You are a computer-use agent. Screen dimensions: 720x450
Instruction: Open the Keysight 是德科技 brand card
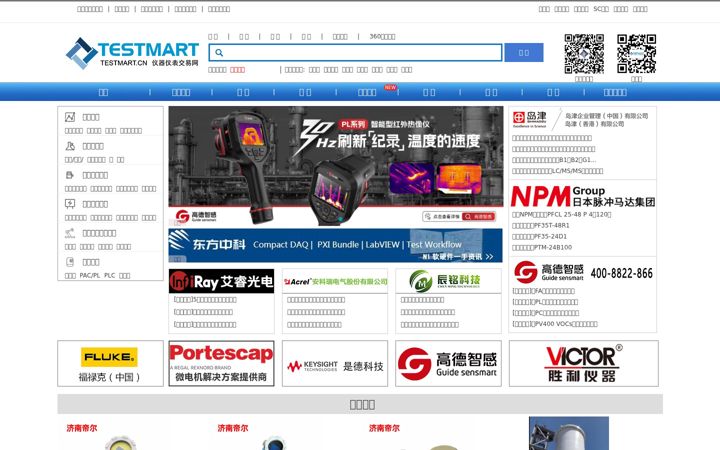[x=335, y=363]
